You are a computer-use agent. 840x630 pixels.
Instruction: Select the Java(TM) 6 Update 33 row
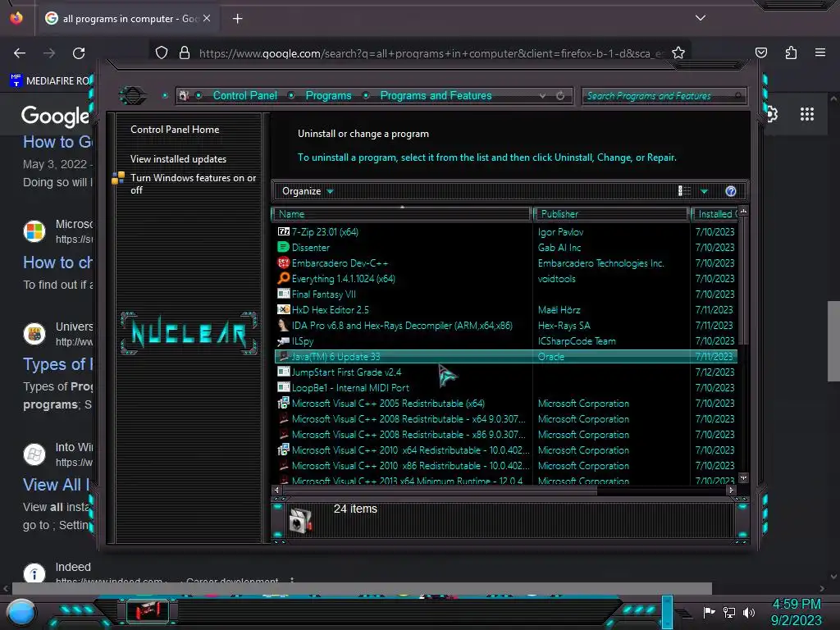[505, 356]
